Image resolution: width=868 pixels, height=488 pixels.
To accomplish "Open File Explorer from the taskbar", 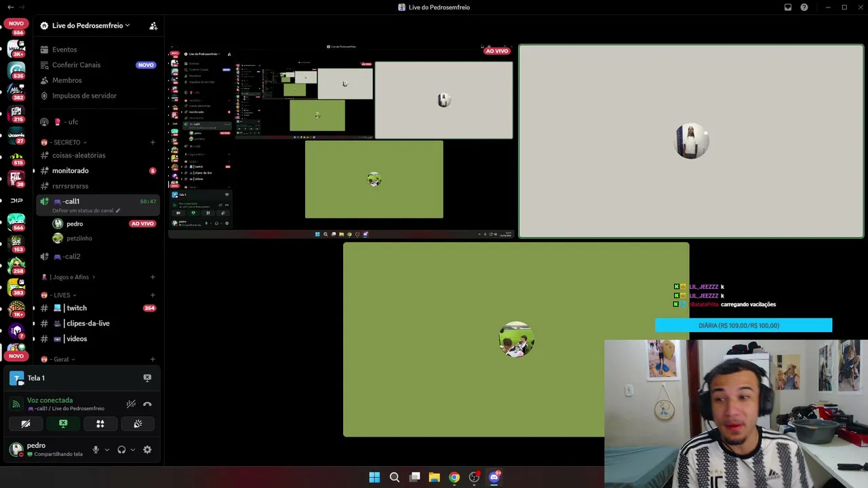I will [434, 477].
